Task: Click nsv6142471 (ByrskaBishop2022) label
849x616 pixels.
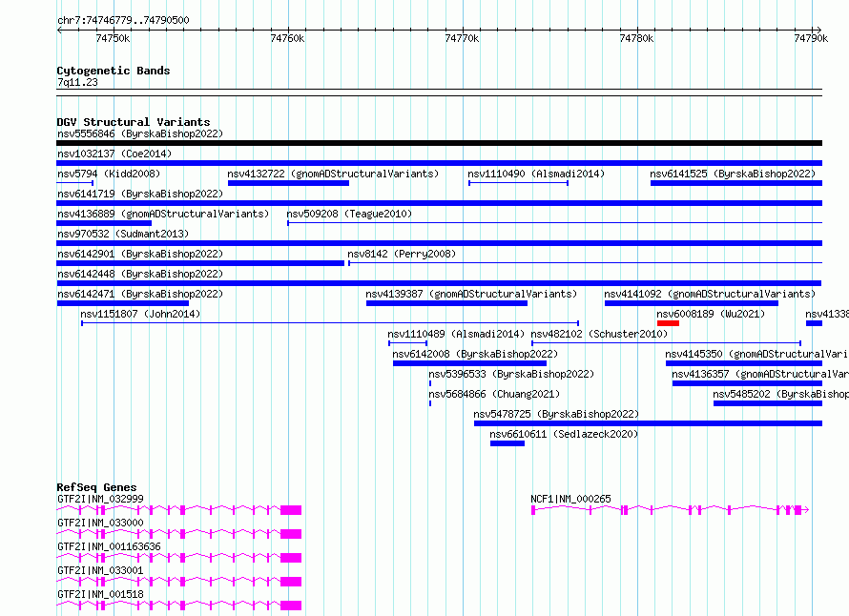Action: click(140, 294)
